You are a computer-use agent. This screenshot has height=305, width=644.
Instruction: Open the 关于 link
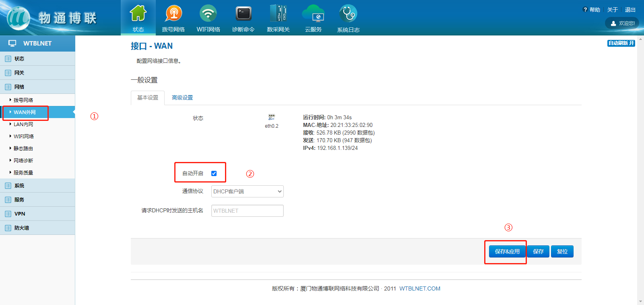[613, 10]
